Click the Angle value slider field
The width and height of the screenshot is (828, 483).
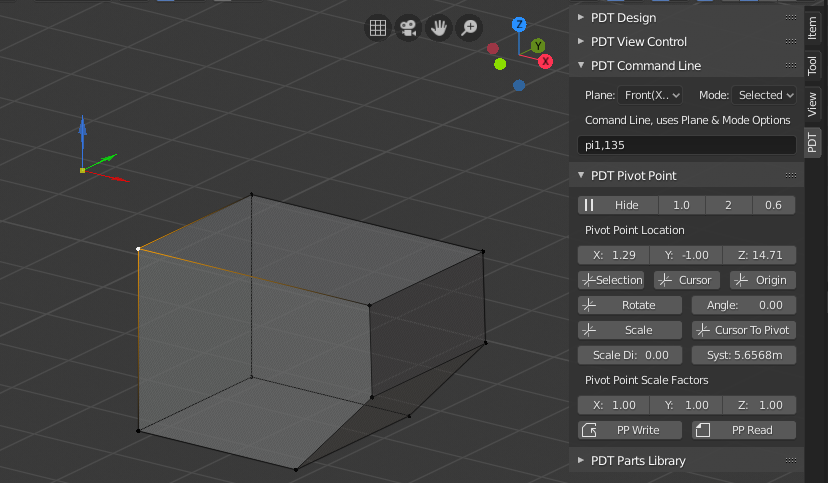(743, 305)
